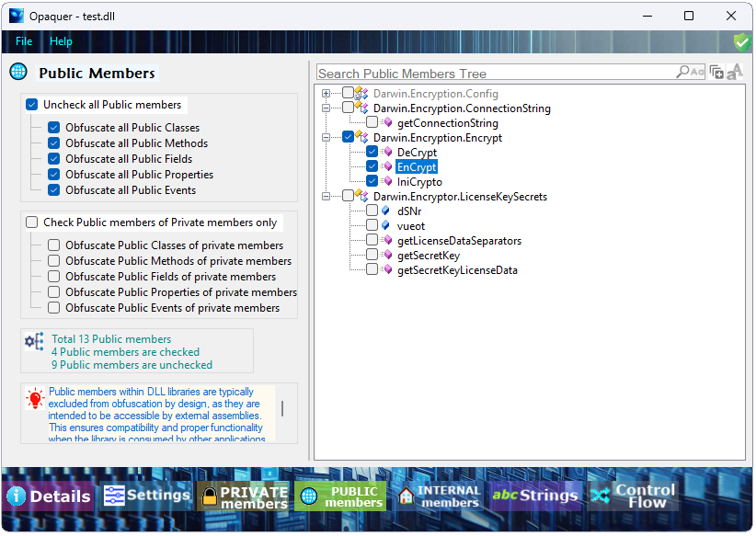Switch to the Control Flow tab
Screen dimensions: 756x536
pyautogui.click(x=634, y=496)
